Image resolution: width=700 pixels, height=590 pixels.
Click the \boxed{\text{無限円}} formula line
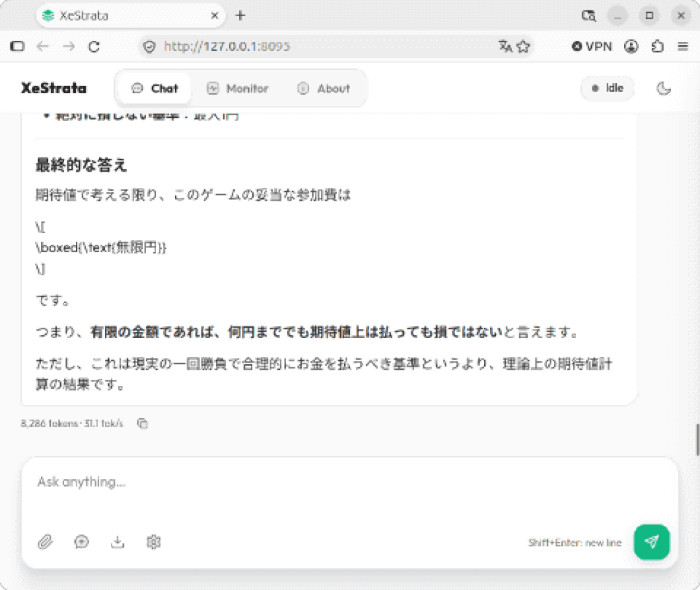tap(101, 247)
